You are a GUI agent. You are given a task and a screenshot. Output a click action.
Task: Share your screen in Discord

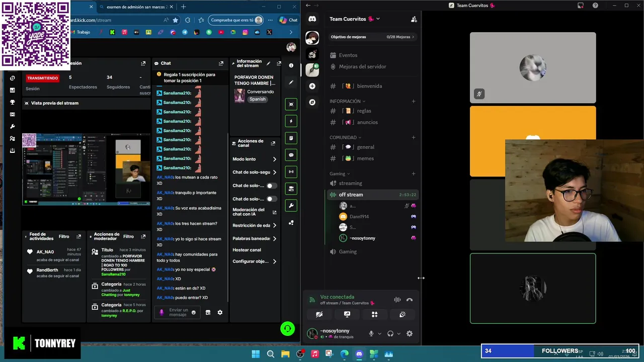pos(347,314)
